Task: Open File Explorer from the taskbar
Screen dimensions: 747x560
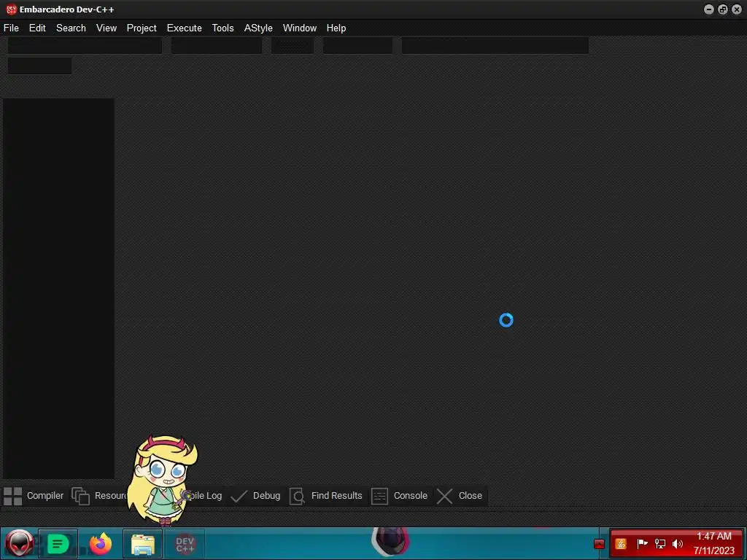Action: pos(142,543)
